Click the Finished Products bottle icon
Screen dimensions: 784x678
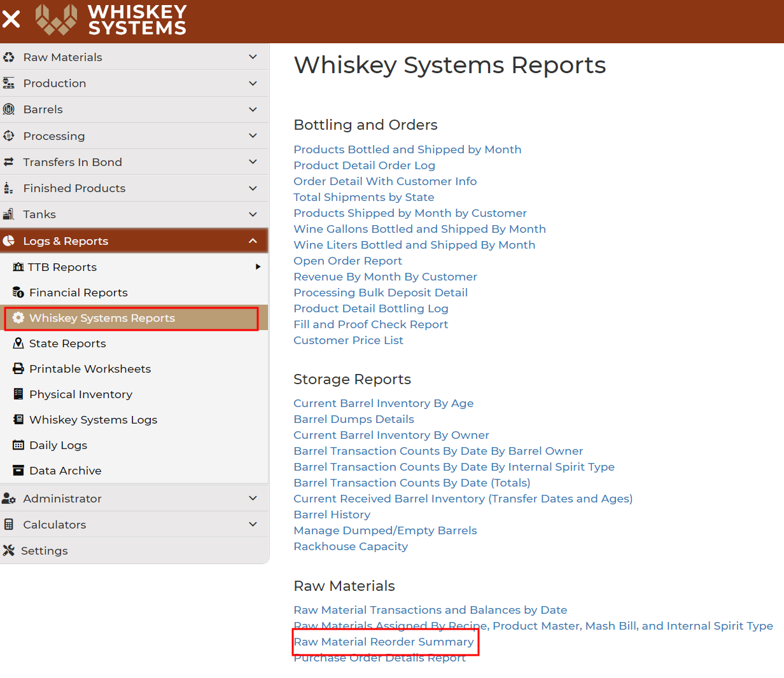[9, 188]
